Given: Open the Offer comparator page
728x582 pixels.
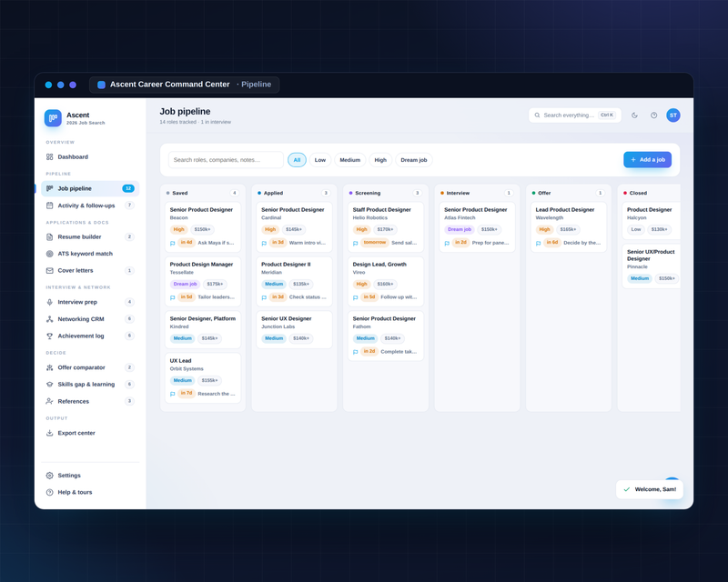Looking at the screenshot, I should point(90,367).
